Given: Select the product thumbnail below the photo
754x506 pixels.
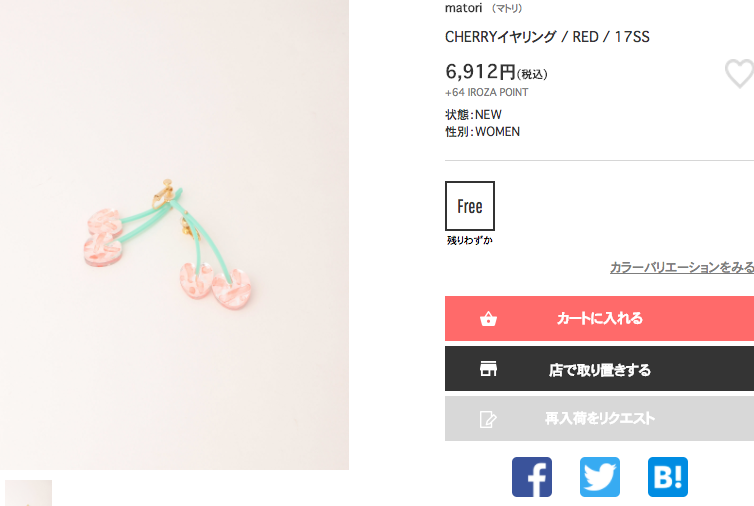Looking at the screenshot, I should point(28,493).
